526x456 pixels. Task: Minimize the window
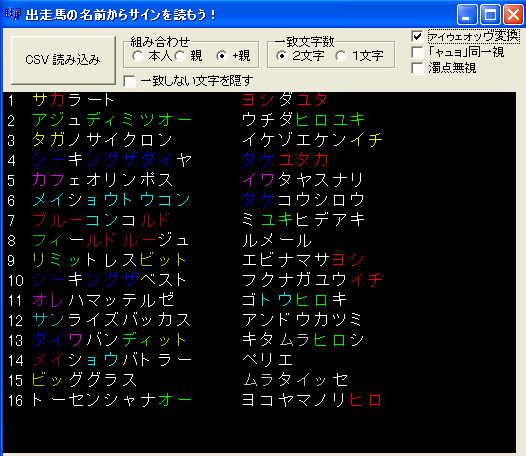(467, 15)
